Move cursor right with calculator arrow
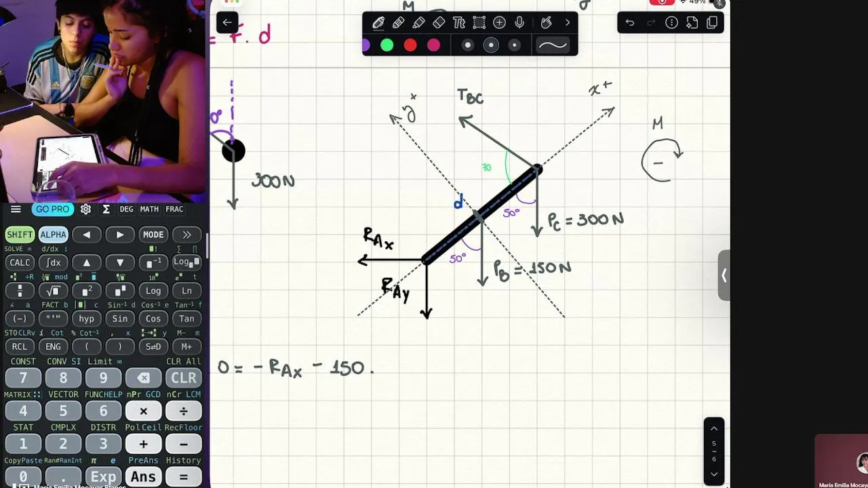The width and height of the screenshot is (868, 488). tap(120, 235)
